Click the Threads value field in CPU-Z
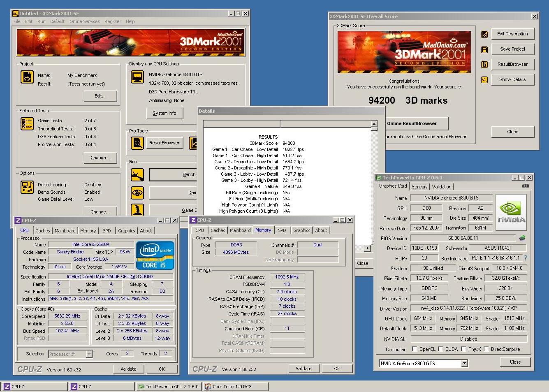 pyautogui.click(x=165, y=354)
